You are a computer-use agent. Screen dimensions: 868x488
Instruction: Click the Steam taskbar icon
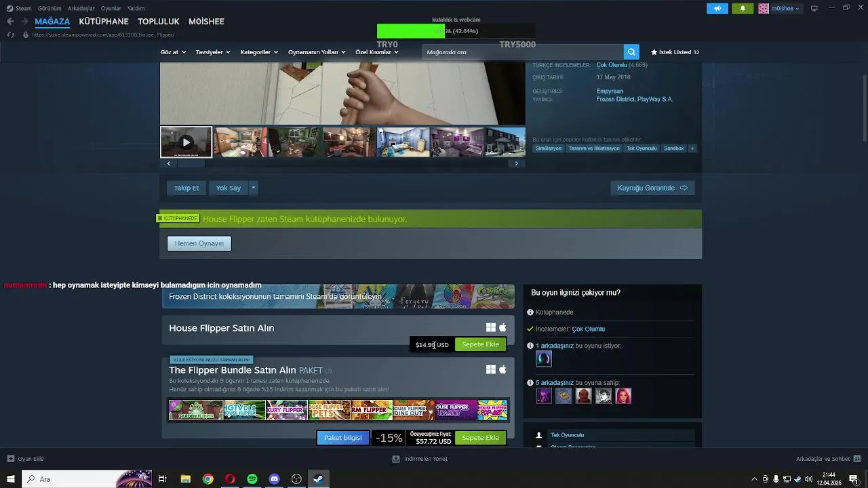[x=318, y=479]
